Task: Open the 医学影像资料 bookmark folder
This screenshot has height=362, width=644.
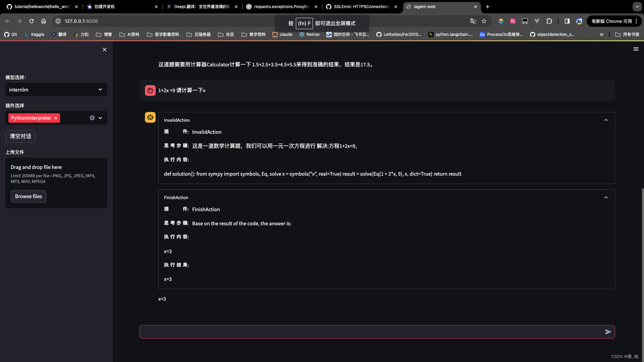Action: tap(163, 35)
